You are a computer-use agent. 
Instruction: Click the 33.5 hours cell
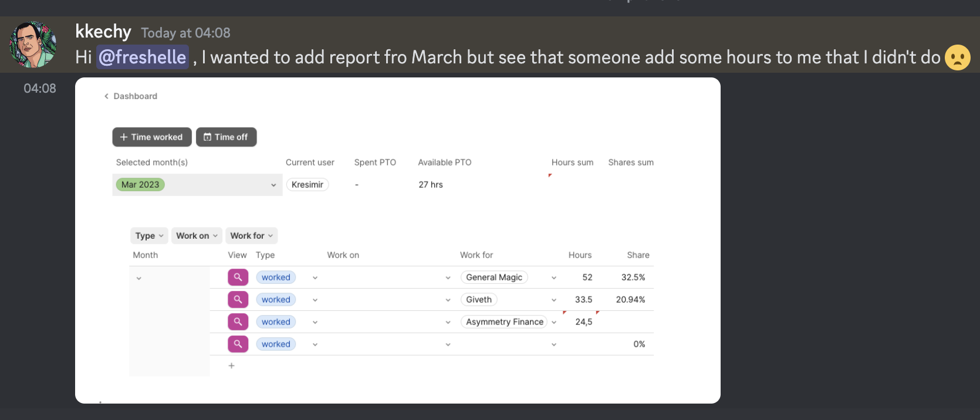(584, 300)
